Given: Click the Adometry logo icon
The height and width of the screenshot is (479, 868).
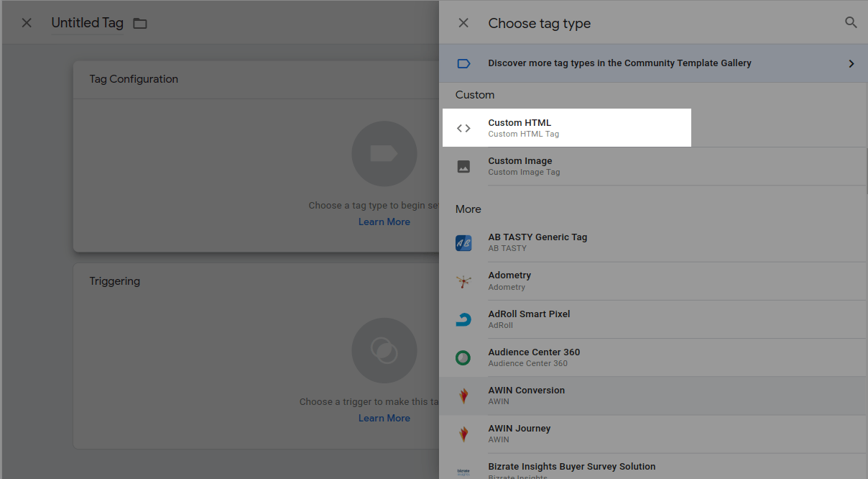Looking at the screenshot, I should tap(463, 281).
